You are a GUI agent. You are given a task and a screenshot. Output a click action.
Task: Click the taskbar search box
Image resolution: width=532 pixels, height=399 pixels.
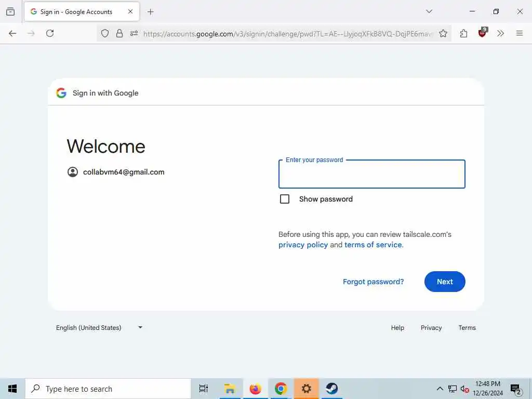[x=108, y=389]
